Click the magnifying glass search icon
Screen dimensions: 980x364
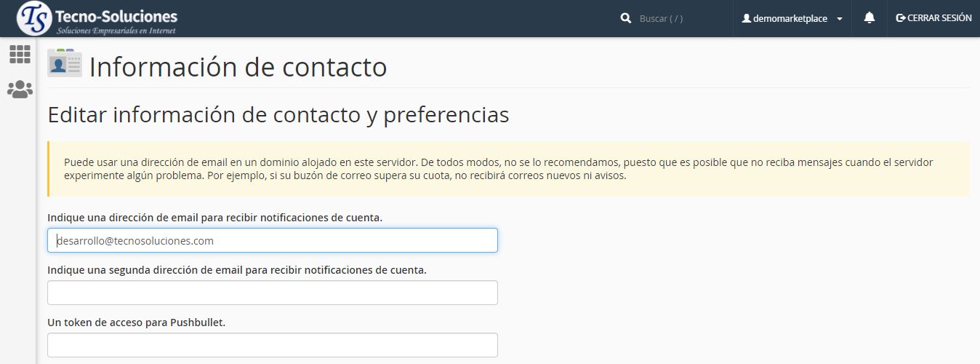[x=625, y=18]
